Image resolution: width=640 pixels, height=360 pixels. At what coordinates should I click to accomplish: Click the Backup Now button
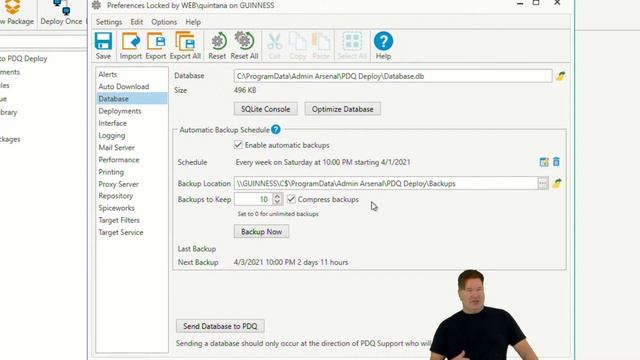pyautogui.click(x=262, y=231)
